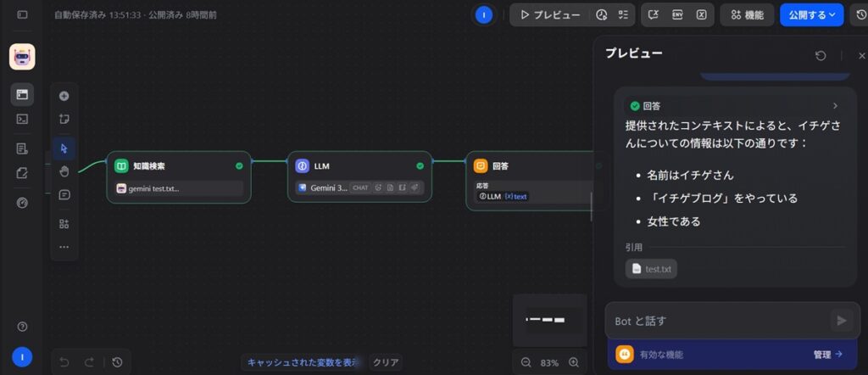Focus the 'Bot と話す' chat input
This screenshot has height=375, width=868.
pyautogui.click(x=720, y=321)
